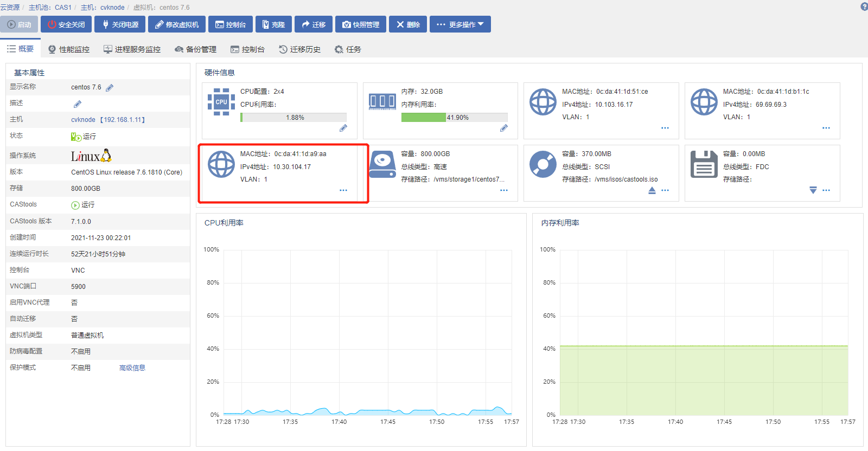Open 快照管理
This screenshot has height=451, width=868.
361,24
